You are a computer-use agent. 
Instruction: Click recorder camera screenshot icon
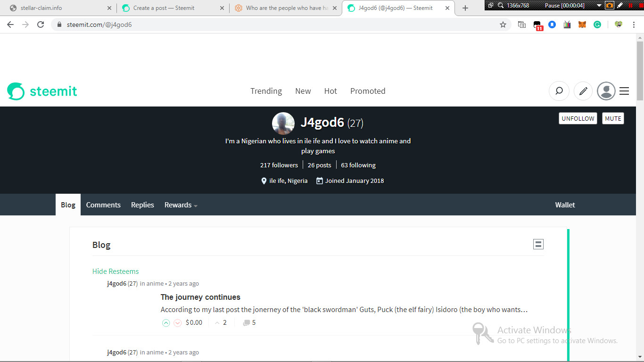[610, 5]
